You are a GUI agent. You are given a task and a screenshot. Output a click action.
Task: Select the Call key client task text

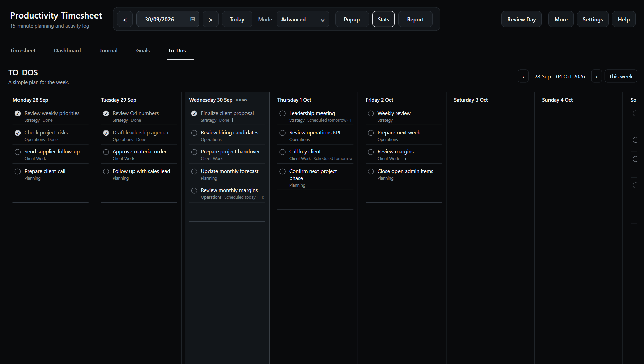[305, 152]
